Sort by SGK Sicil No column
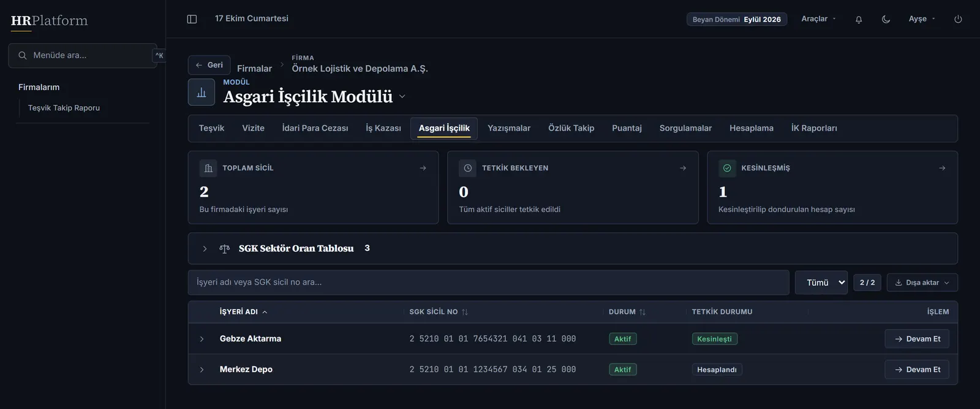 pos(439,312)
